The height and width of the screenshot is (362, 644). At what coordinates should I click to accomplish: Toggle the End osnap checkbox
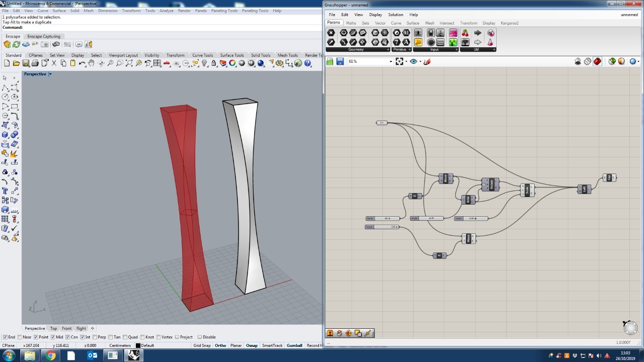(5, 337)
